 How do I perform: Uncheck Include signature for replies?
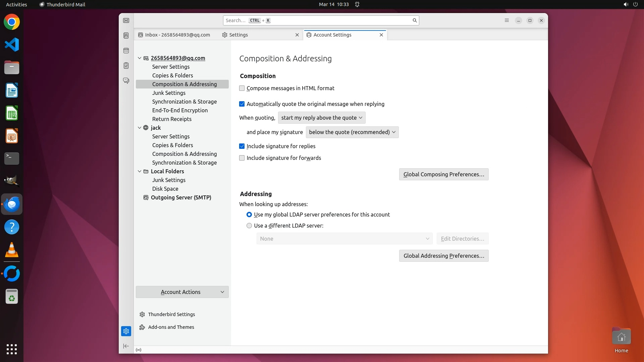[x=242, y=146]
